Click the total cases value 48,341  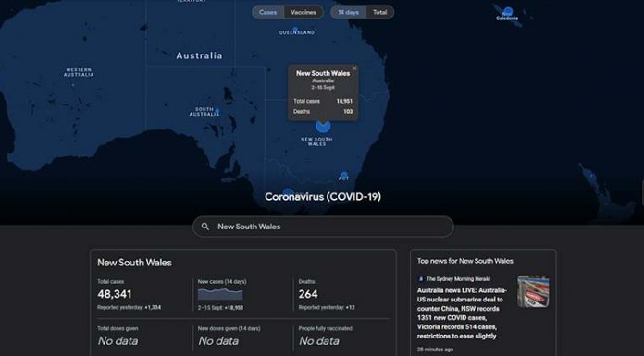pos(115,294)
